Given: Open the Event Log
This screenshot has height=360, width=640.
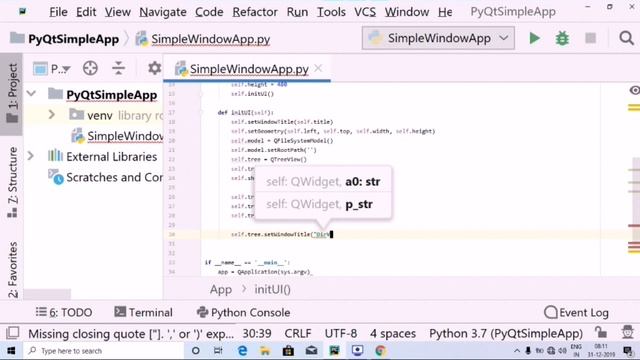Looking at the screenshot, I should click(x=576, y=313).
